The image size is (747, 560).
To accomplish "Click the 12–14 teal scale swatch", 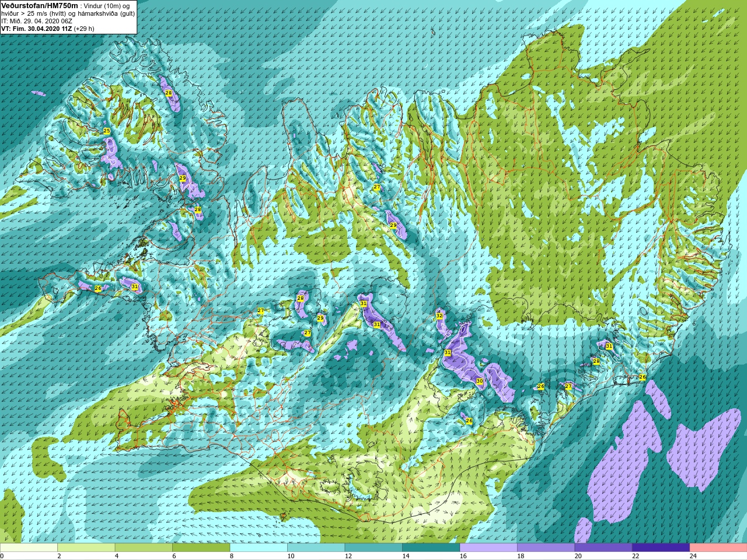I will tap(373, 548).
